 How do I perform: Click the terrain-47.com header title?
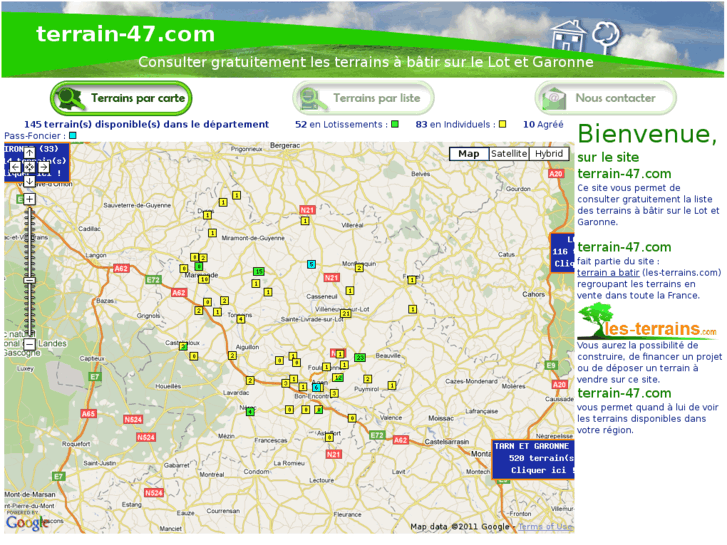125,34
